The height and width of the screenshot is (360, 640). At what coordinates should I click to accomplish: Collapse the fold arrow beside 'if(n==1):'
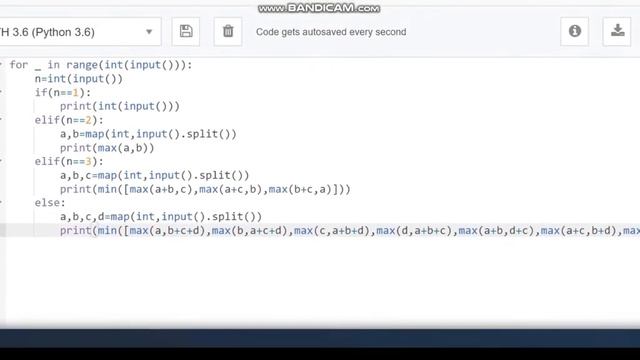tap(1, 92)
